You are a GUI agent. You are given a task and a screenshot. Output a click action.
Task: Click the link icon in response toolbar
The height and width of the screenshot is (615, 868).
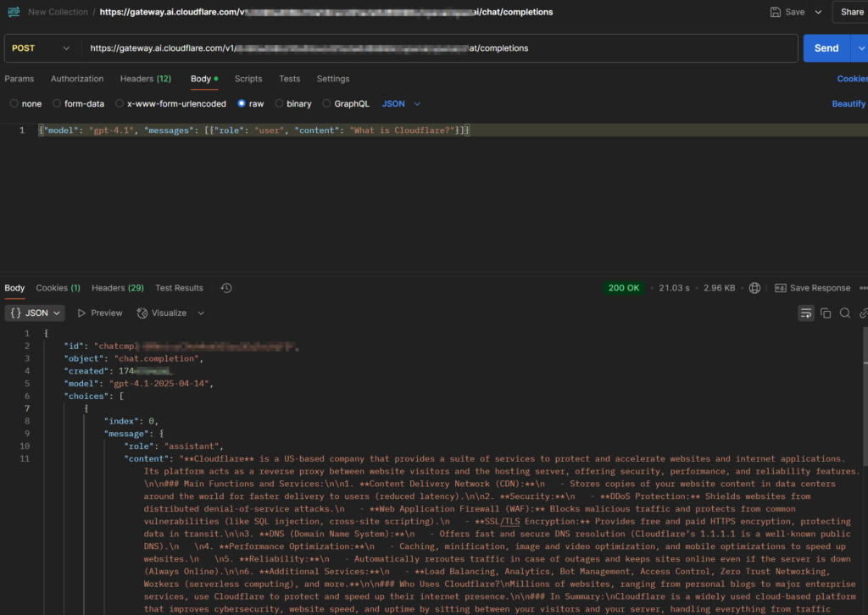point(865,313)
